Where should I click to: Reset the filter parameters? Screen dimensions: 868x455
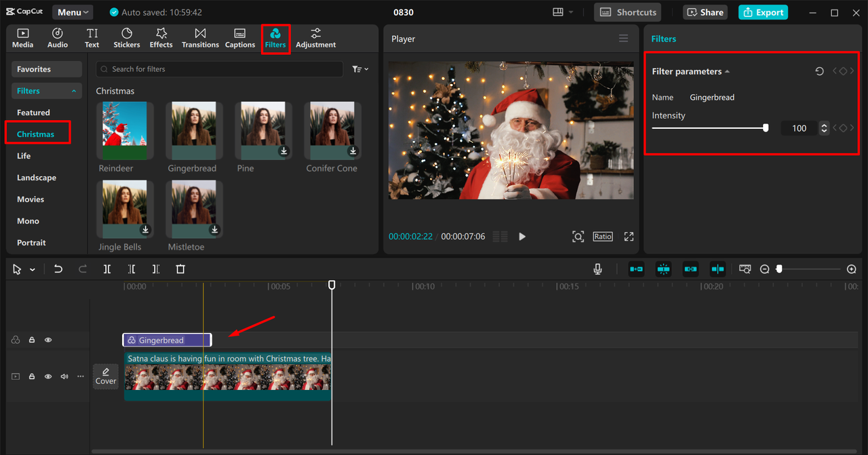(x=820, y=71)
